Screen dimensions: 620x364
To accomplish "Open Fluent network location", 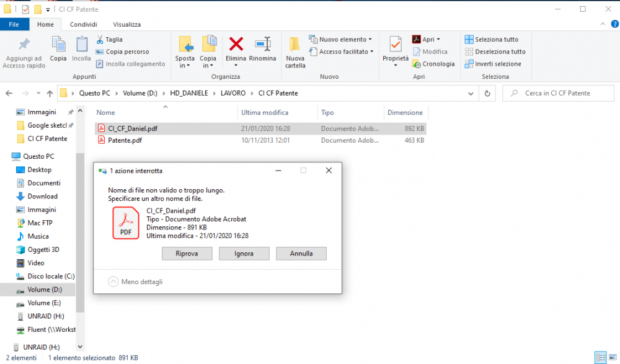I will (x=45, y=329).
